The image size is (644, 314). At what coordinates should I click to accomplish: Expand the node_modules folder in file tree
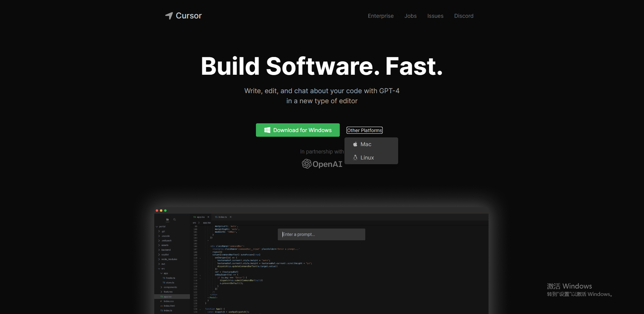tap(169, 259)
